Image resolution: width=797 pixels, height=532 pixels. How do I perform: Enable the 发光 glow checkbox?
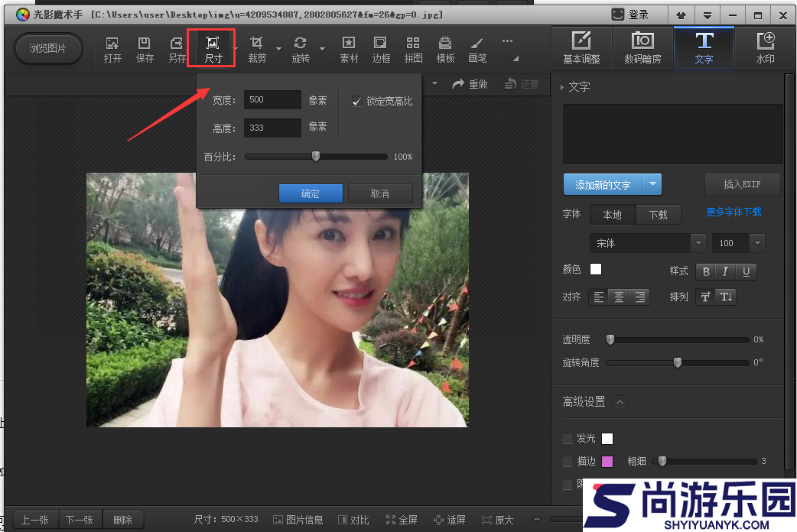[x=568, y=439]
